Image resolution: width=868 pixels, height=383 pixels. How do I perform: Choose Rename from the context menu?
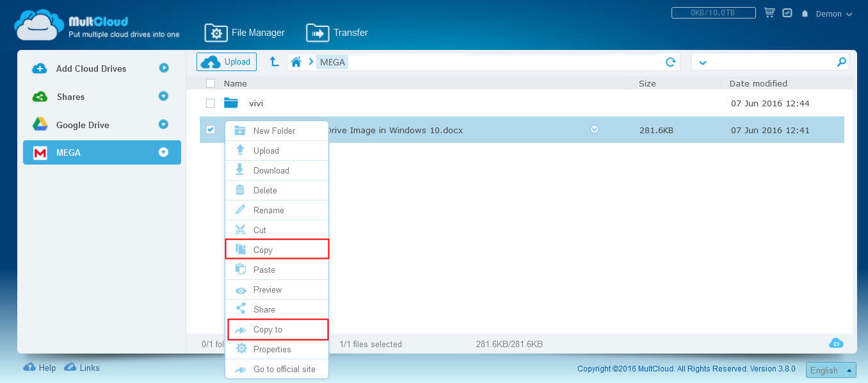click(277, 210)
